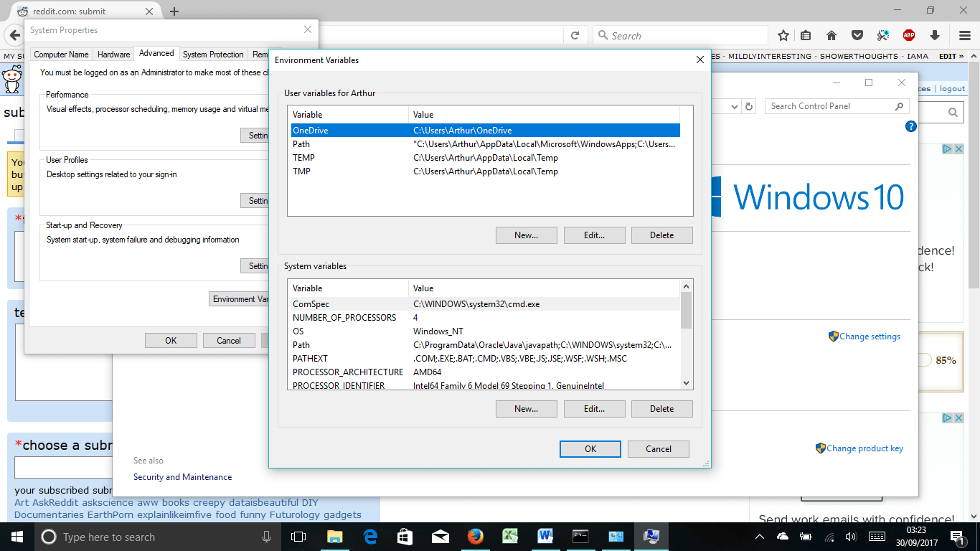Viewport: 980px width, 551px height.
Task: Open the Firefox downloads arrow
Action: pyautogui.click(x=934, y=35)
